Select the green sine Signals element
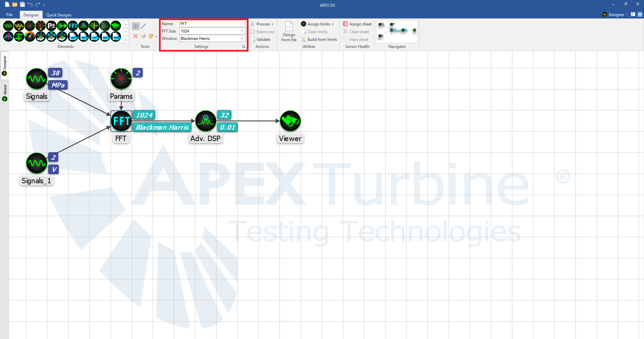This screenshot has height=339, width=644. [x=8, y=26]
